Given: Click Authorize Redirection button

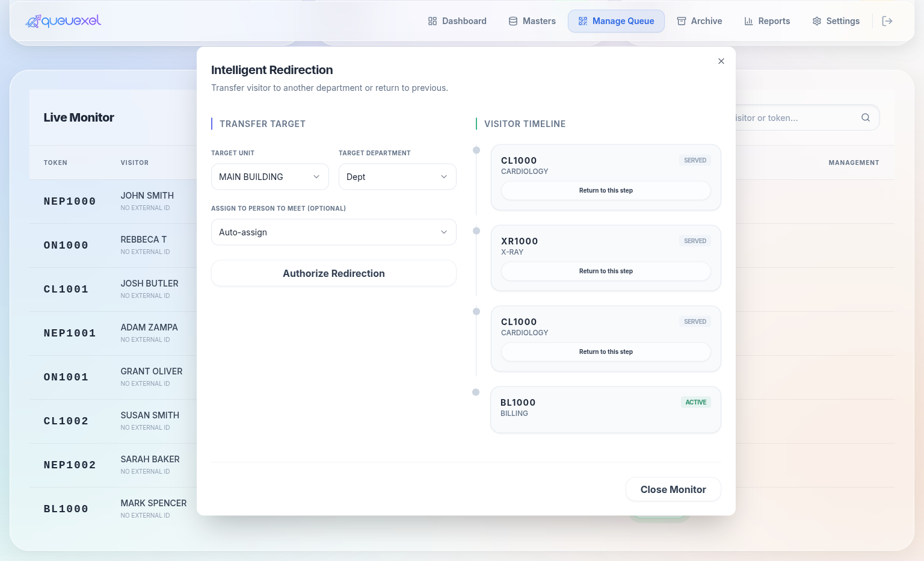Looking at the screenshot, I should [334, 273].
